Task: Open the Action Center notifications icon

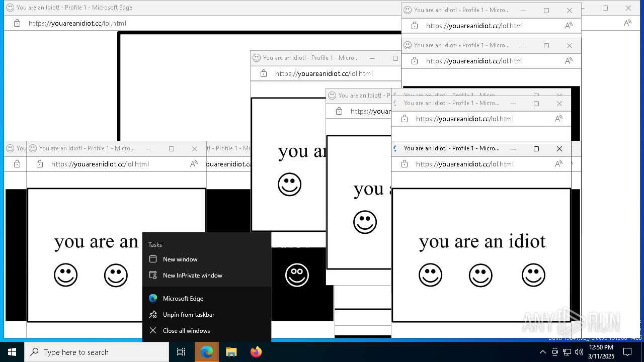Action: pyautogui.click(x=627, y=352)
